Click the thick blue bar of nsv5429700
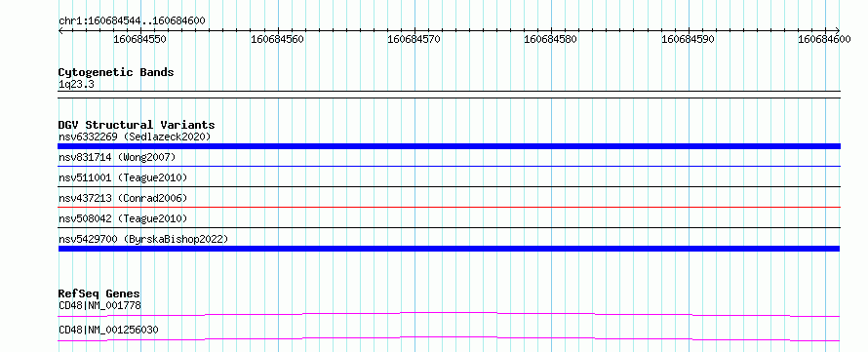 point(449,249)
